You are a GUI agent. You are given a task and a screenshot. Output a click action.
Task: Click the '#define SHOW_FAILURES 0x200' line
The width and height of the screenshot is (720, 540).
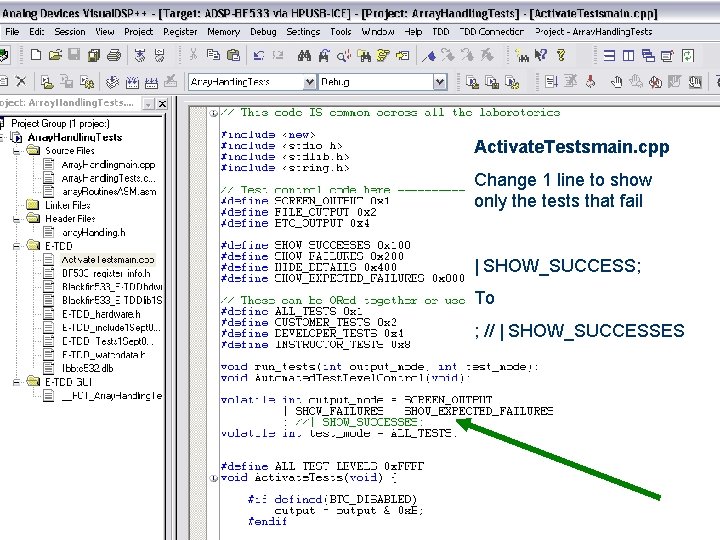point(312,256)
